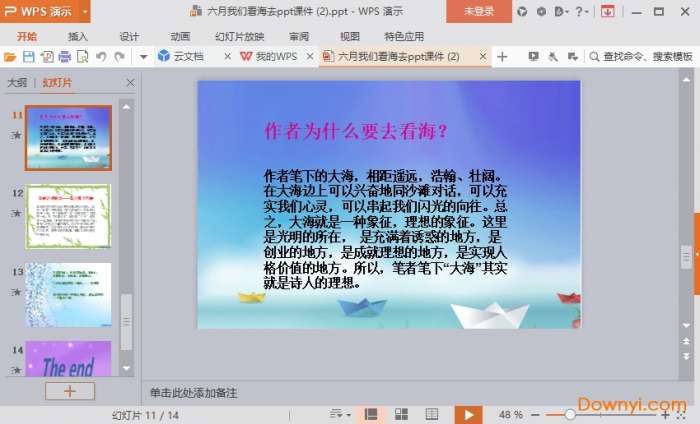Click the next slide double-arrow button
This screenshot has height=424, width=700.
(686, 356)
